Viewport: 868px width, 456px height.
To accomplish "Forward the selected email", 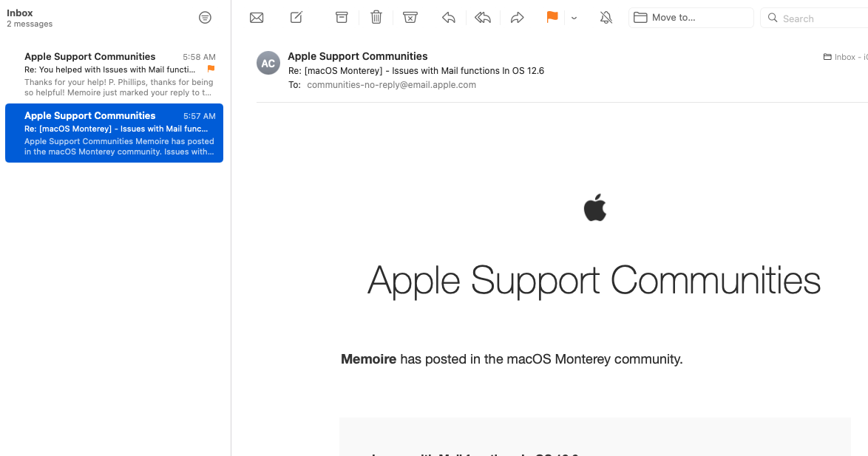I will [517, 18].
